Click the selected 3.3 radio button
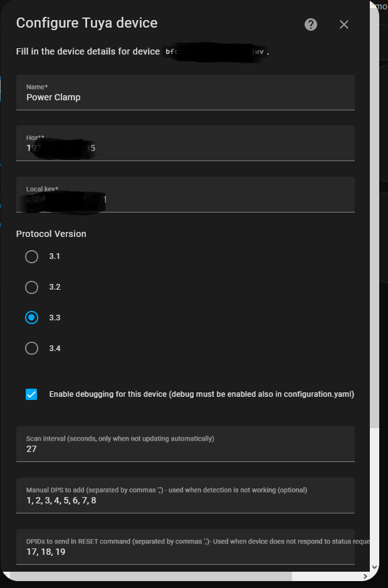This screenshot has height=588, width=388. point(32,318)
